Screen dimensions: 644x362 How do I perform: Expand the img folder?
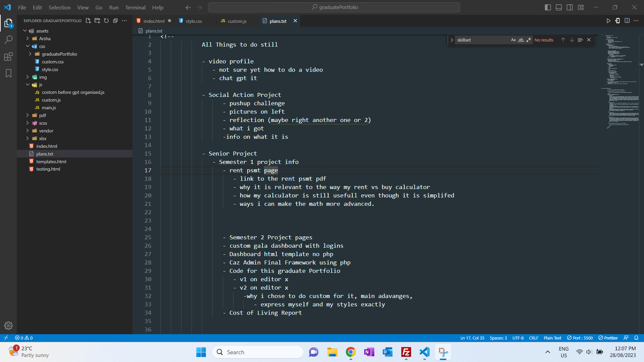pos(74,77)
